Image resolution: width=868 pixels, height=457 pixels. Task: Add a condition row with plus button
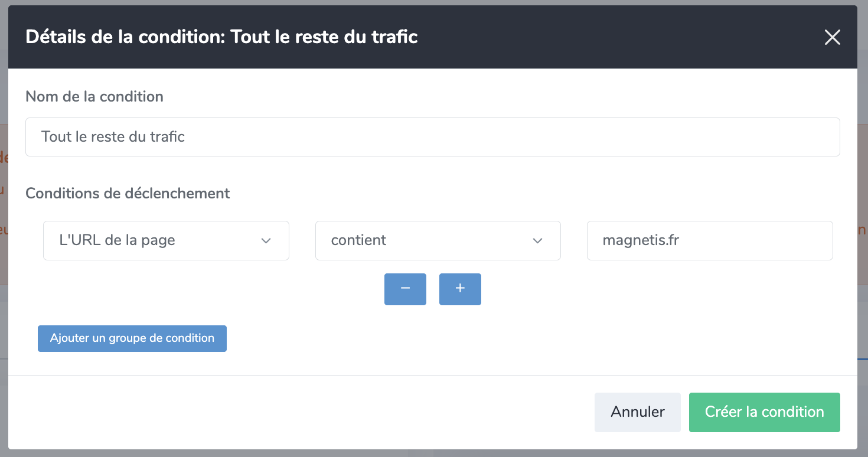[x=460, y=289]
